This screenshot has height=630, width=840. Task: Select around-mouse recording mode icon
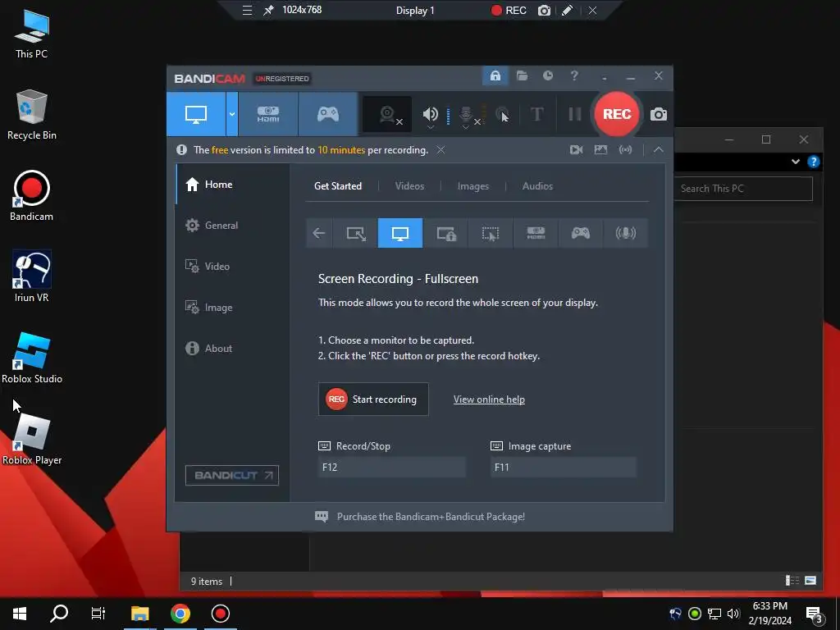click(x=491, y=233)
